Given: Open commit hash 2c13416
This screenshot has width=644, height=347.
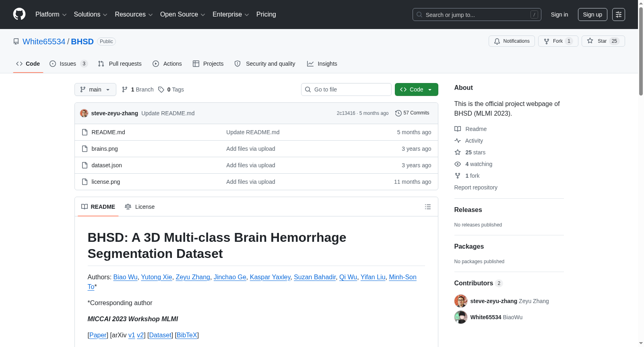Looking at the screenshot, I should click(346, 113).
